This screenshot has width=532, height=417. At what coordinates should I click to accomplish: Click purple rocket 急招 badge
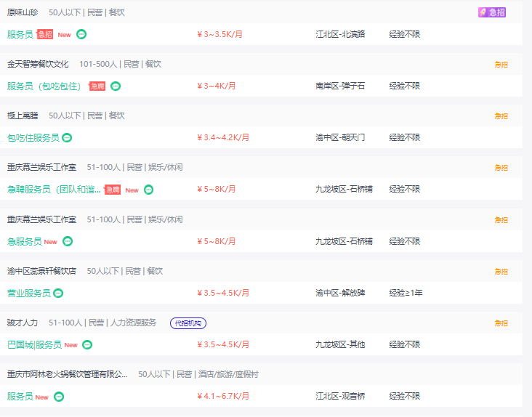pos(492,12)
